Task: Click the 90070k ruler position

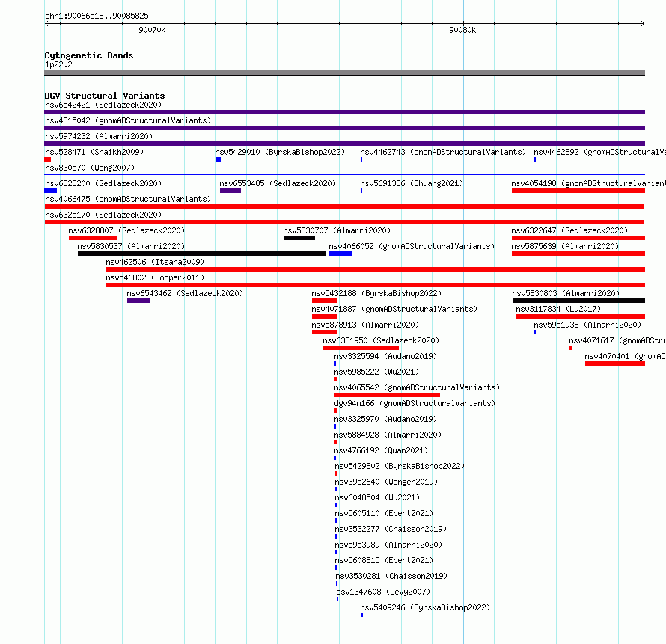Action: [152, 30]
